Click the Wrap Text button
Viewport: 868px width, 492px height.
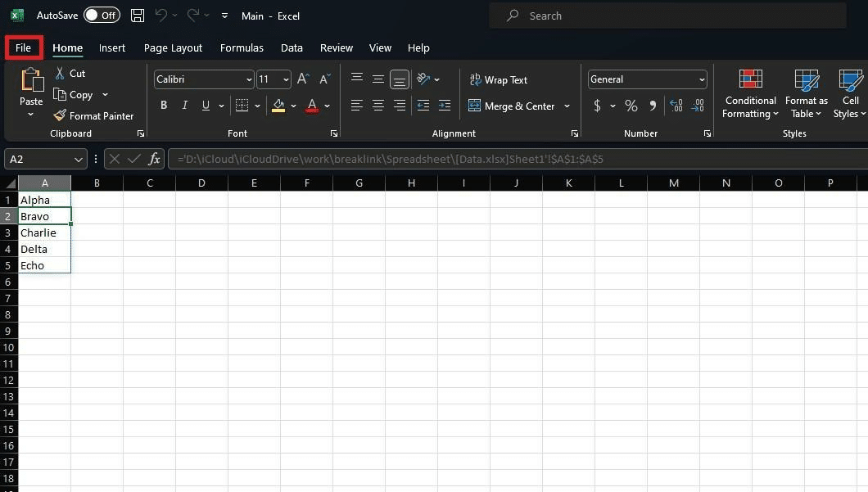498,80
